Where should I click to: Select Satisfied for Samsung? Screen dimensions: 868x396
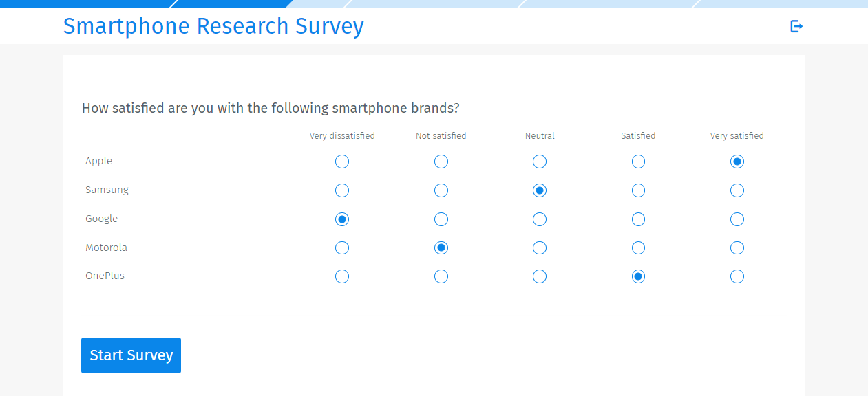(x=638, y=190)
